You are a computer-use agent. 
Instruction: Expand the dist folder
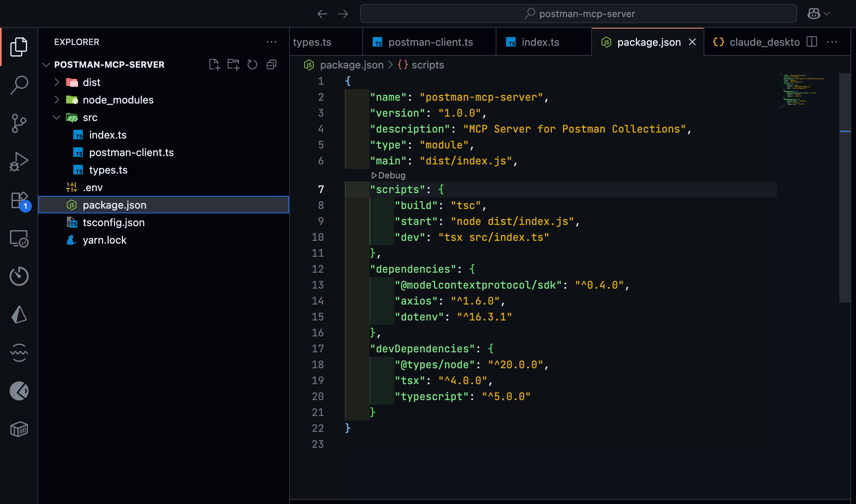pos(164,82)
